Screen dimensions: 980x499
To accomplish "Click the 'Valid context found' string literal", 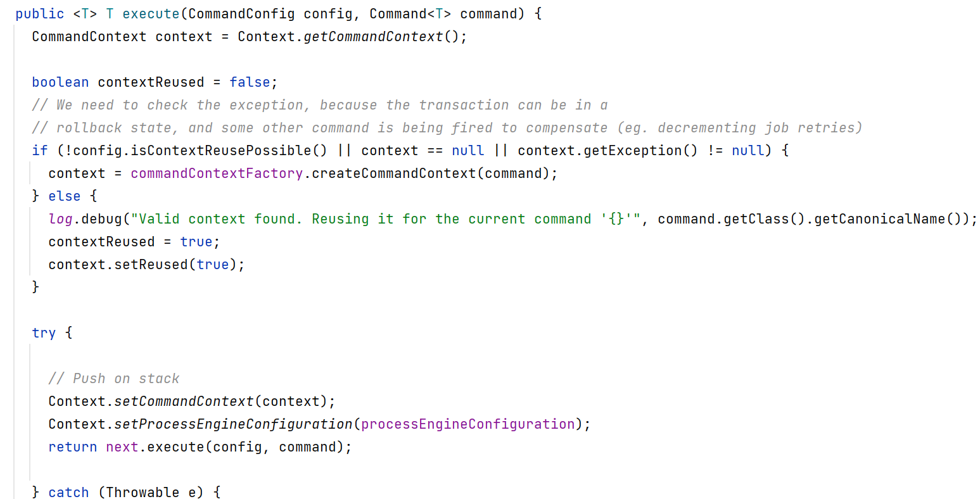I will (x=385, y=219).
